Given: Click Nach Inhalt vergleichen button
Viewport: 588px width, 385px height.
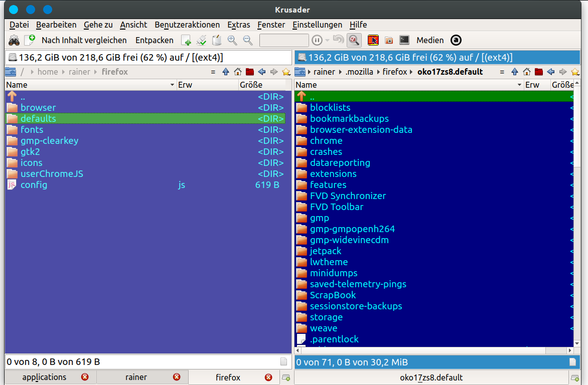Looking at the screenshot, I should (x=84, y=40).
